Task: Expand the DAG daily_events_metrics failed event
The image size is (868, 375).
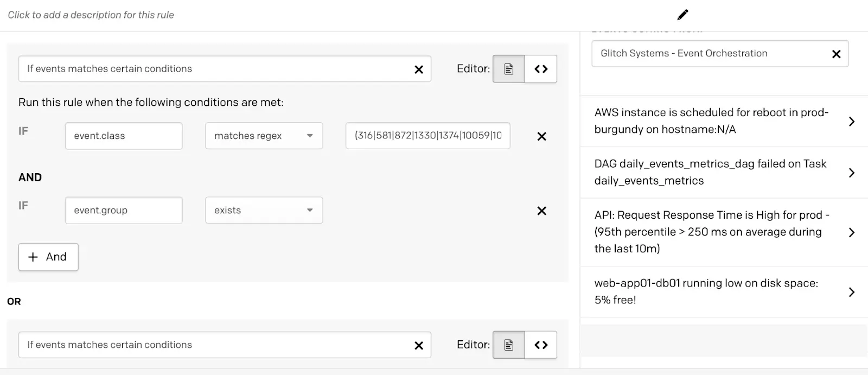Action: click(x=724, y=173)
